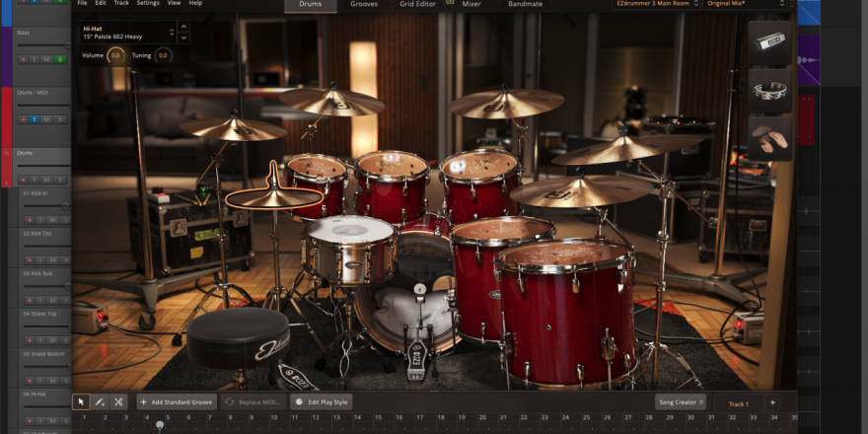This screenshot has height=434, width=868.
Task: Toggle input monitor on Drums - MIDI track
Action: point(35,119)
